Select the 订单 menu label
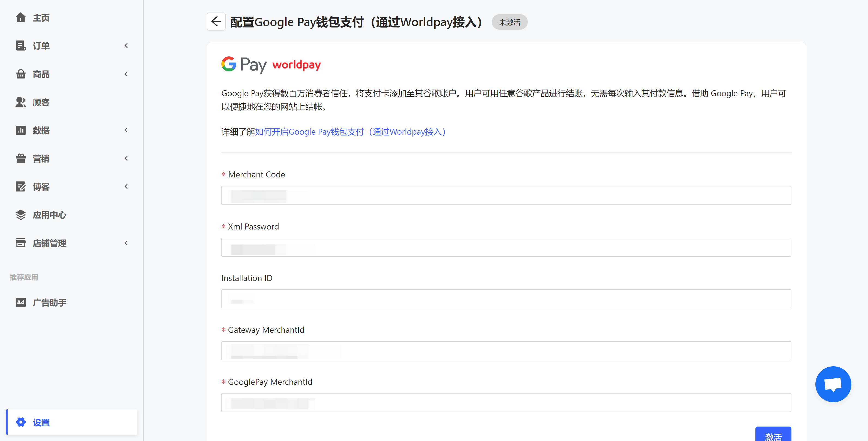Viewport: 868px width, 441px height. pyautogui.click(x=41, y=46)
